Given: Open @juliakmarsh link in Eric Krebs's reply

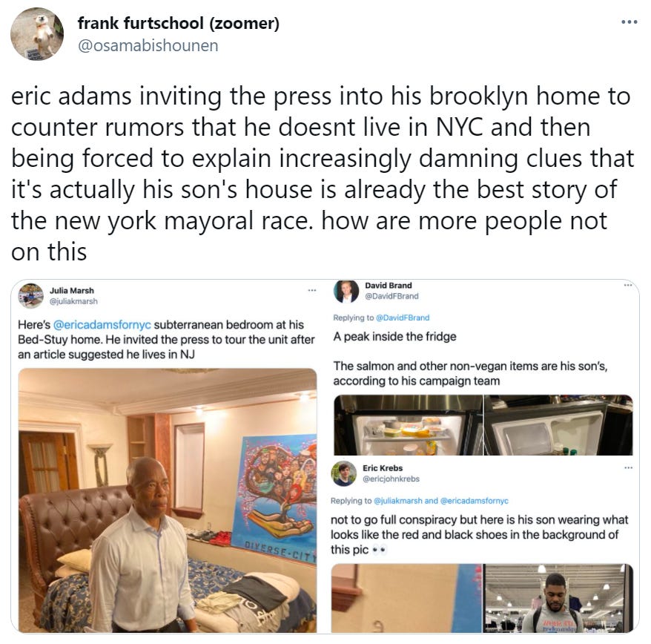Looking at the screenshot, I should 397,501.
